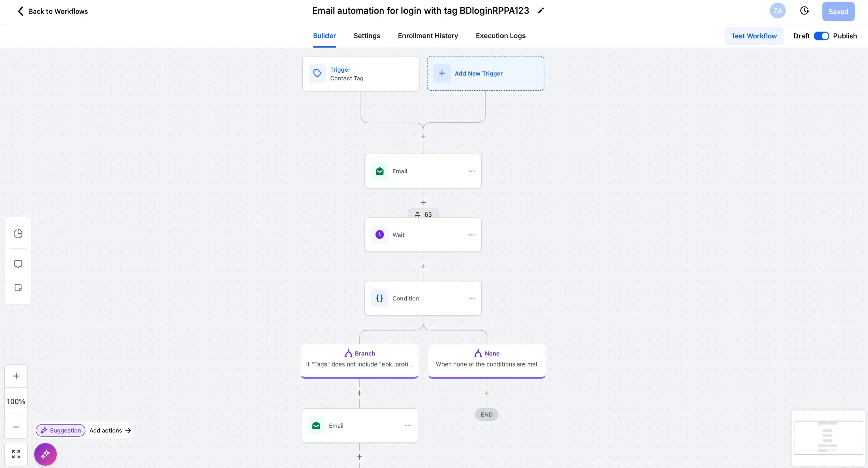
Task: Select the Contact Tag trigger node
Action: point(360,74)
